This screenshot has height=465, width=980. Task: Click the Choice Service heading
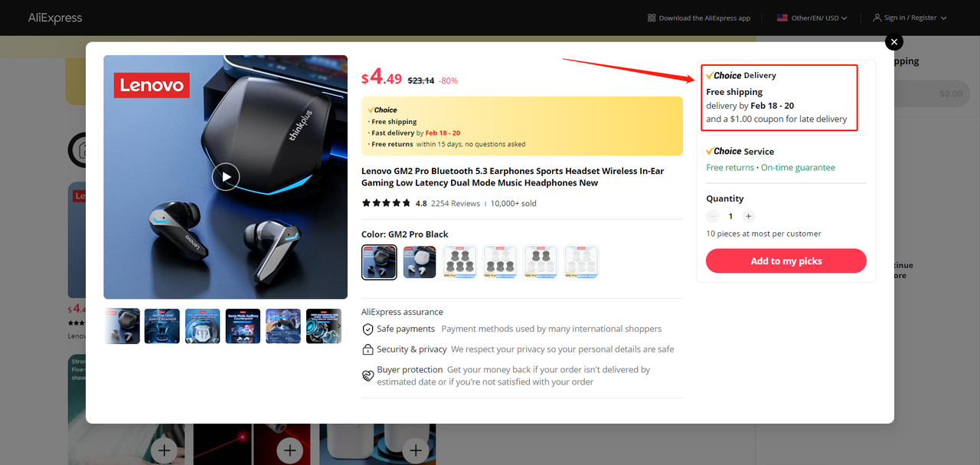point(740,152)
